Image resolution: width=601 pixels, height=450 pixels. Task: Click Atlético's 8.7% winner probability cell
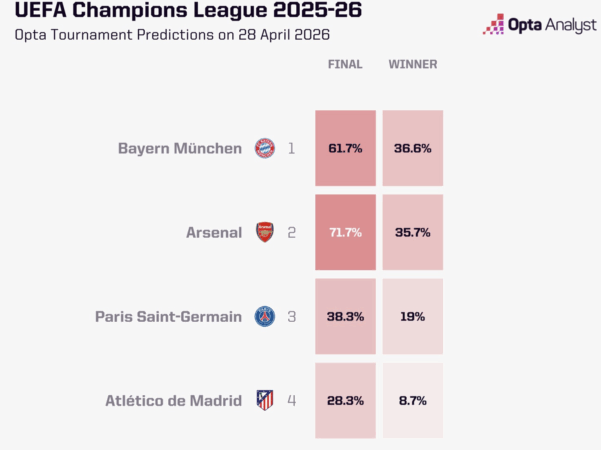(412, 400)
